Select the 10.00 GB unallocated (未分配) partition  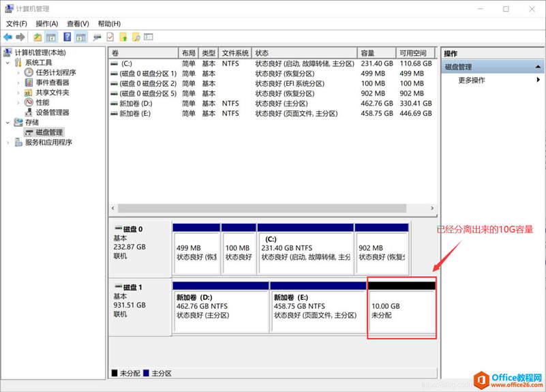coord(401,307)
